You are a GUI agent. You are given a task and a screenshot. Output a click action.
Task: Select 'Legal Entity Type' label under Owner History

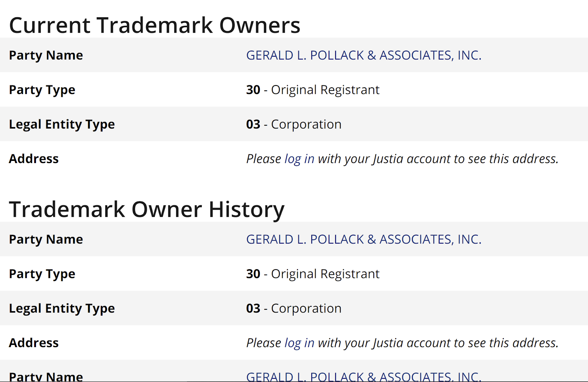[62, 309]
